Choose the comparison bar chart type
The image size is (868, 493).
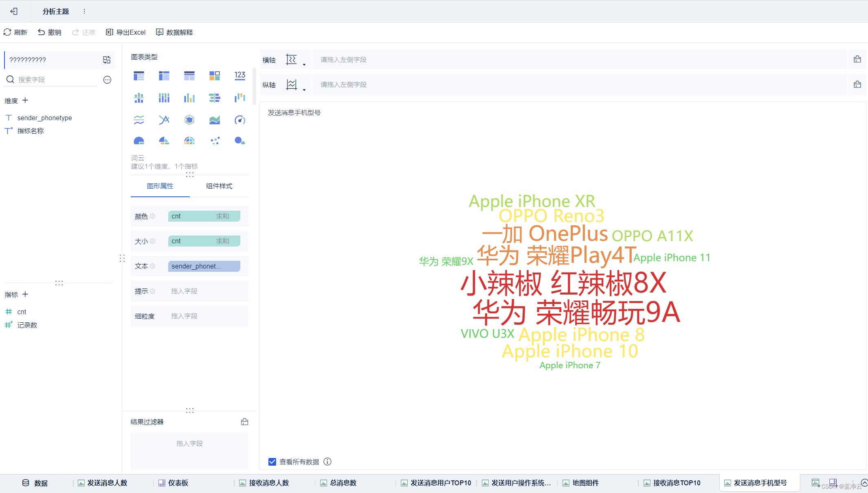215,98
